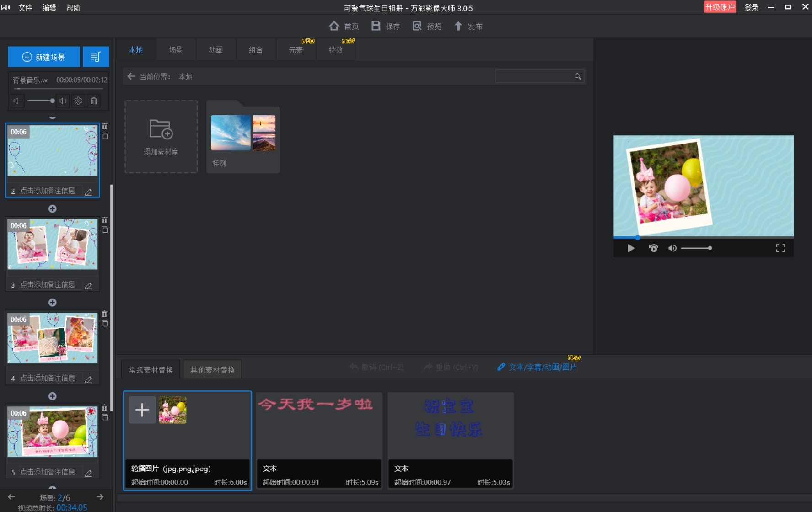Open 预览 preview from top toolbar
Image resolution: width=812 pixels, height=512 pixels.
(x=427, y=26)
